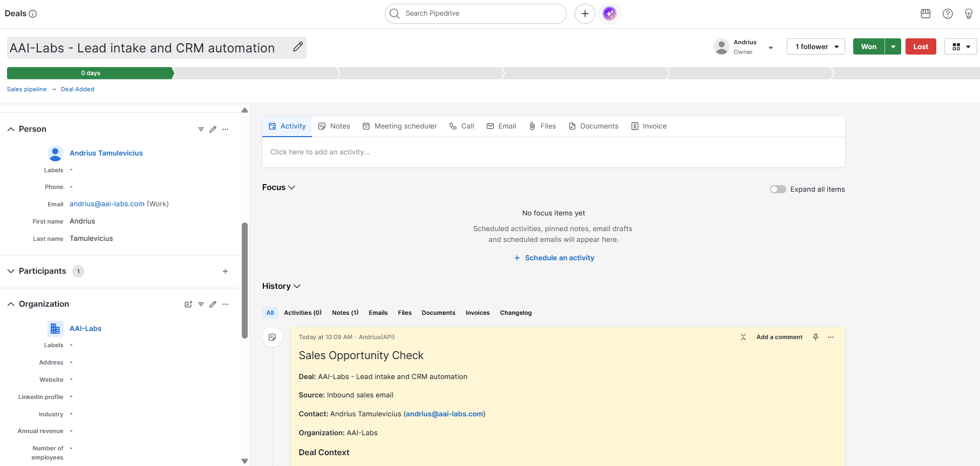Expand the Participants section
The height and width of the screenshot is (466, 980).
pyautogui.click(x=11, y=271)
